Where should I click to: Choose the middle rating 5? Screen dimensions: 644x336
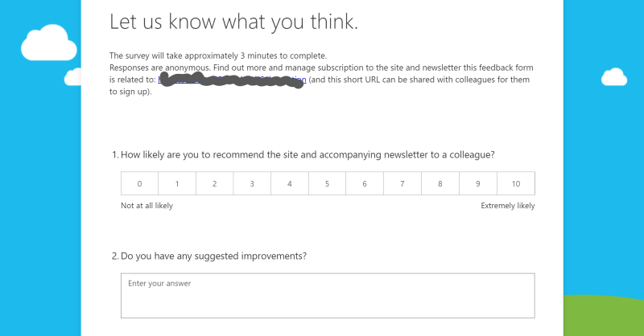[x=328, y=184]
